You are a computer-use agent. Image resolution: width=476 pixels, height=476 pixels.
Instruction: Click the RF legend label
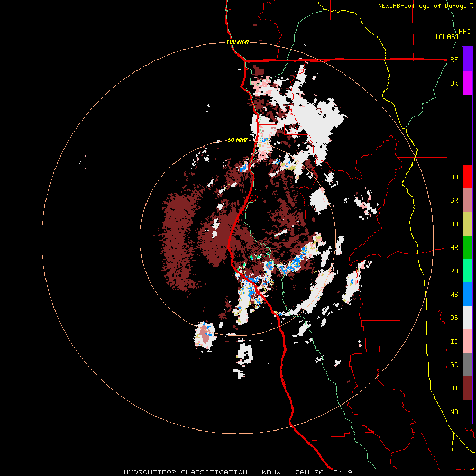tap(454, 59)
